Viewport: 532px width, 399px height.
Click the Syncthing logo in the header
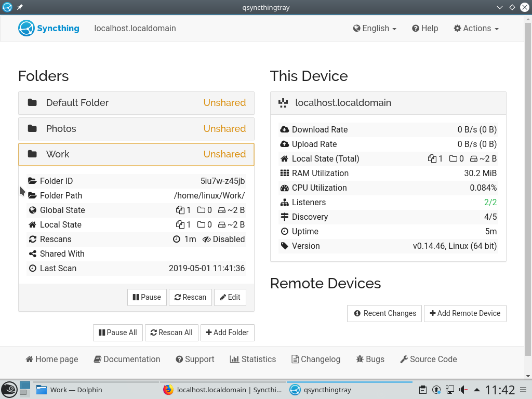(x=49, y=28)
